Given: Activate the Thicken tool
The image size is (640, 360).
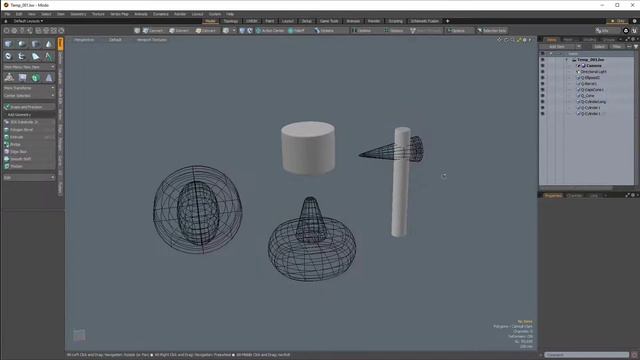Looking at the screenshot, I should pyautogui.click(x=29, y=166).
